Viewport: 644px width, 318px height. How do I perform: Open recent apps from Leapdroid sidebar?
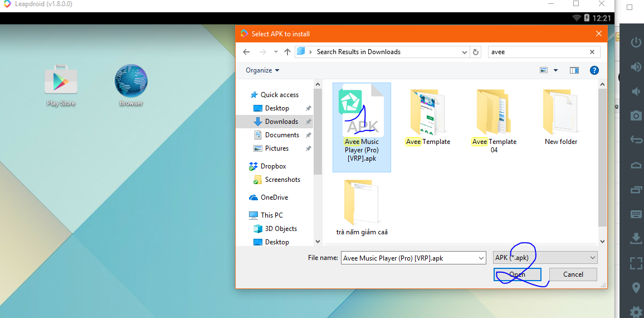[x=636, y=190]
